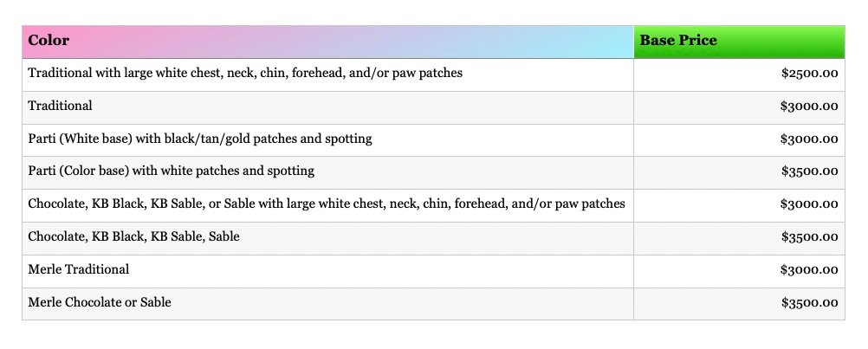Click the Merle Traditional price
This screenshot has width=868, height=349.
pos(809,270)
